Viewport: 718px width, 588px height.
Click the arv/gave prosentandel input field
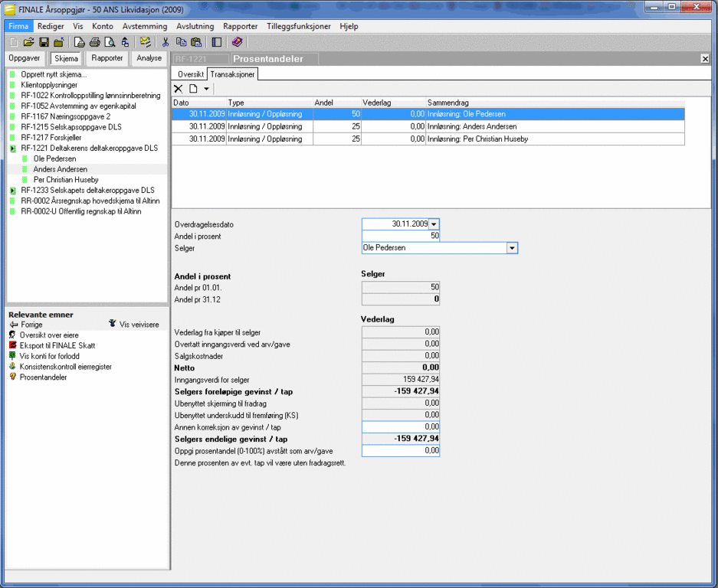click(401, 451)
